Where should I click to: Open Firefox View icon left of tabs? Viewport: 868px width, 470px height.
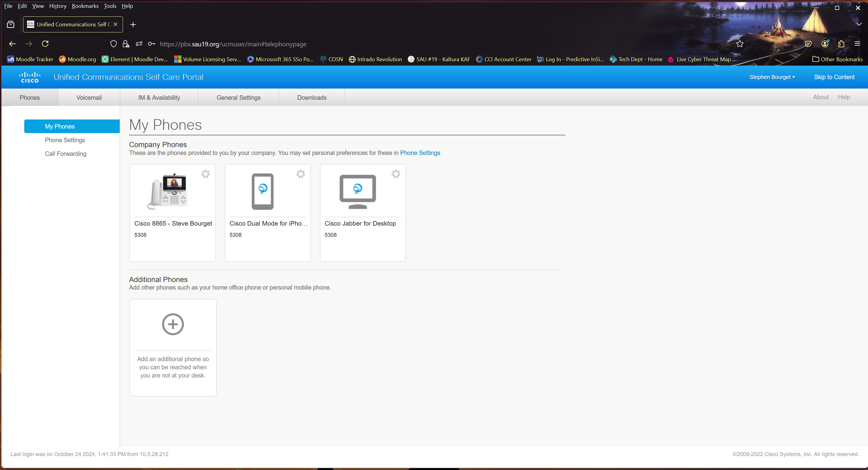point(10,25)
